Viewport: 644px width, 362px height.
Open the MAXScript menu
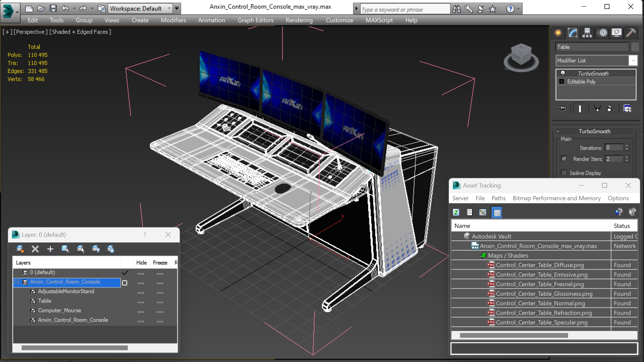[x=379, y=20]
